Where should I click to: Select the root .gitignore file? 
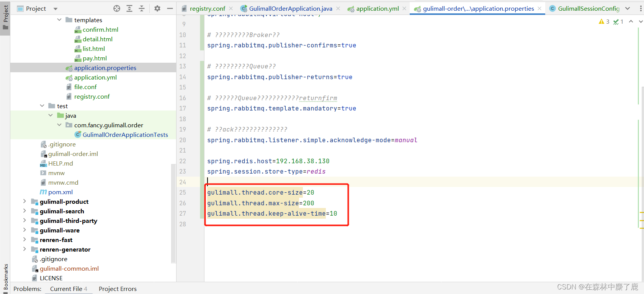tap(53, 259)
